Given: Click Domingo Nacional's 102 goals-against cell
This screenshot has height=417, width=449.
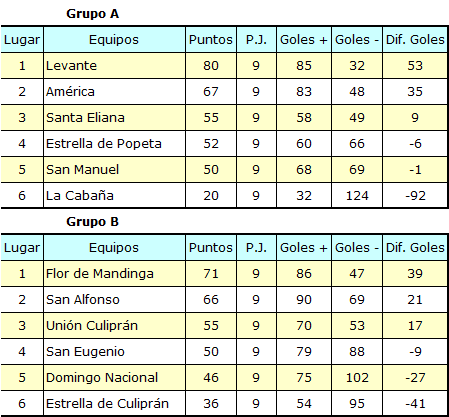Looking at the screenshot, I should click(357, 378).
